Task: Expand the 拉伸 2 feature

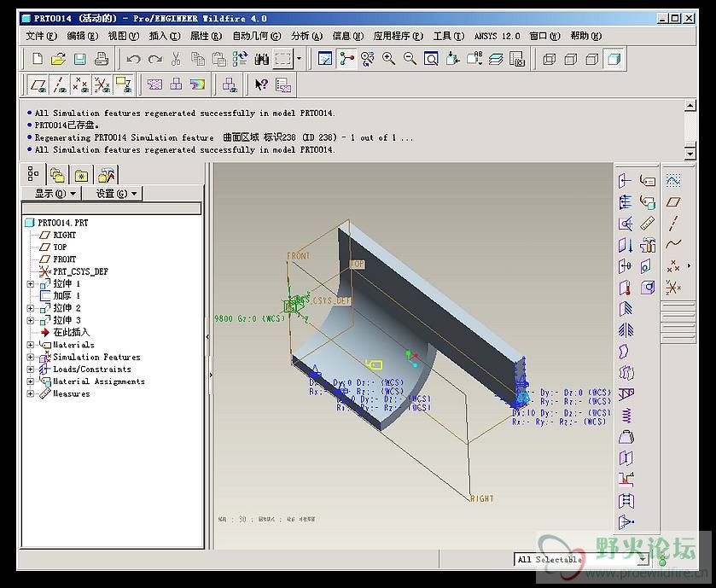Action: click(x=31, y=308)
